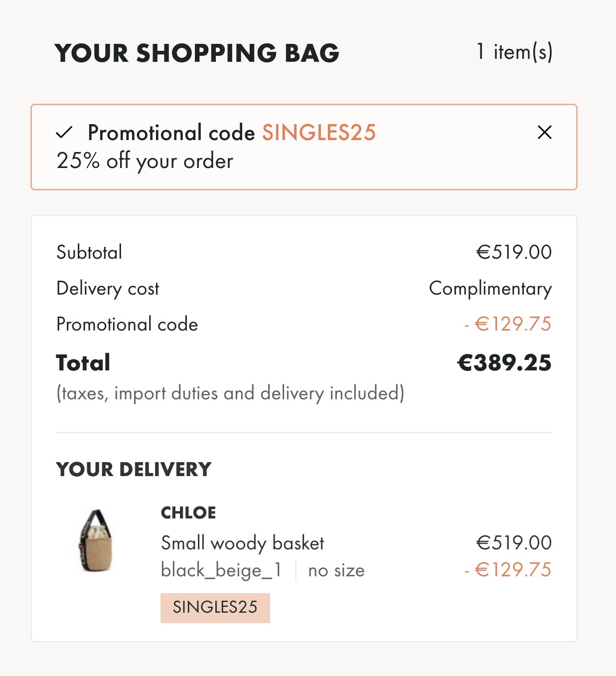Remove the SINGLES25 promo code with X
This screenshot has height=676, width=616.
point(545,132)
